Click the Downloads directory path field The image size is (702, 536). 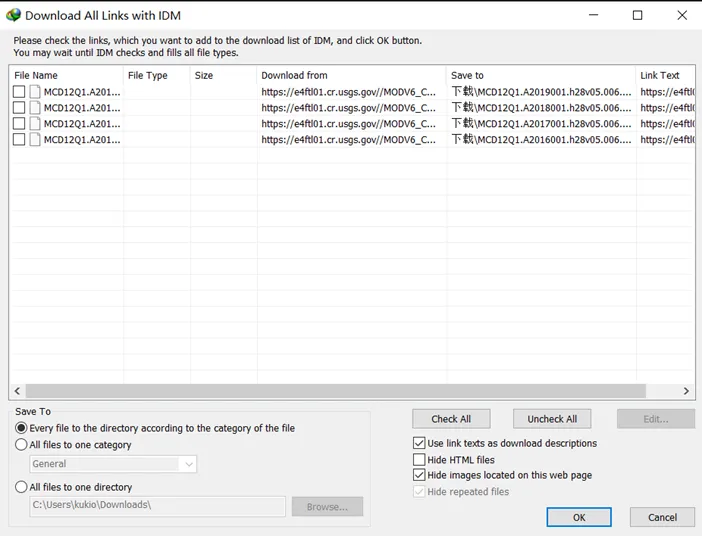pyautogui.click(x=157, y=506)
